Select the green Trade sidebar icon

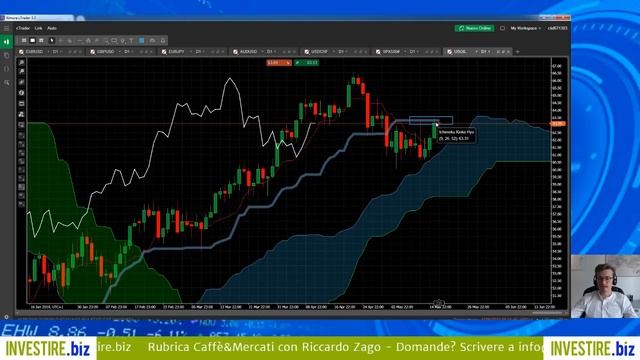click(x=7, y=41)
